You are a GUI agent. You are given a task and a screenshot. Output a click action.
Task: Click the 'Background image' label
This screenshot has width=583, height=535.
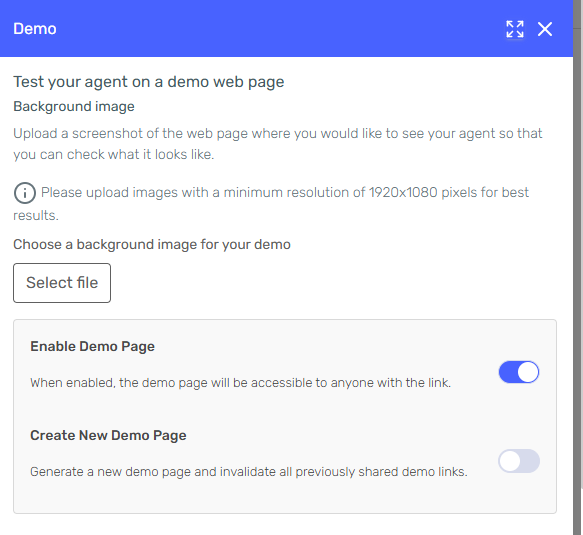pyautogui.click(x=74, y=107)
